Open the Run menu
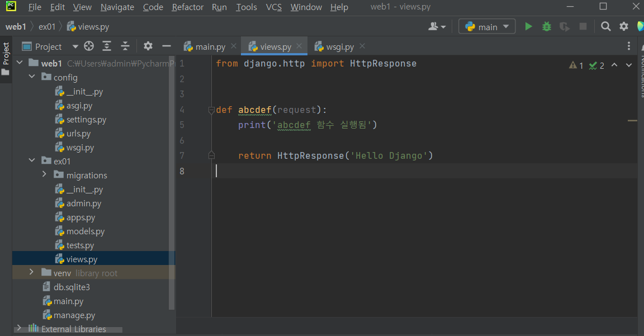This screenshot has width=644, height=336. [x=219, y=7]
